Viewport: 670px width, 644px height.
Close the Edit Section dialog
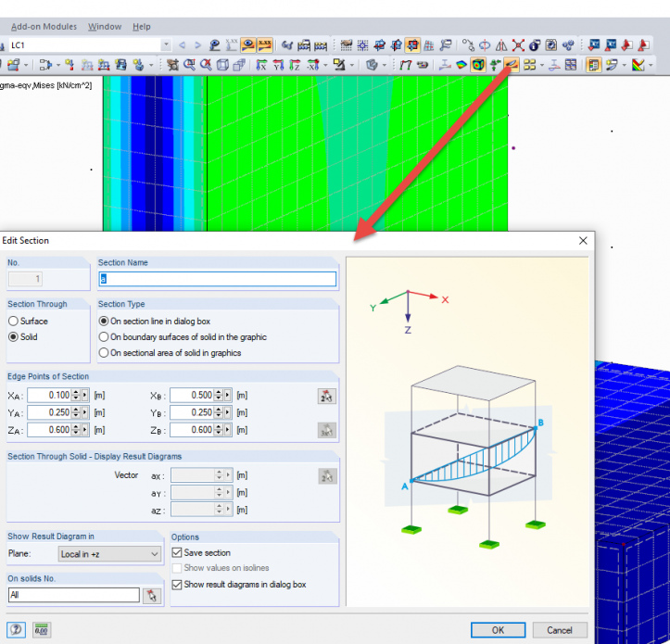[583, 241]
